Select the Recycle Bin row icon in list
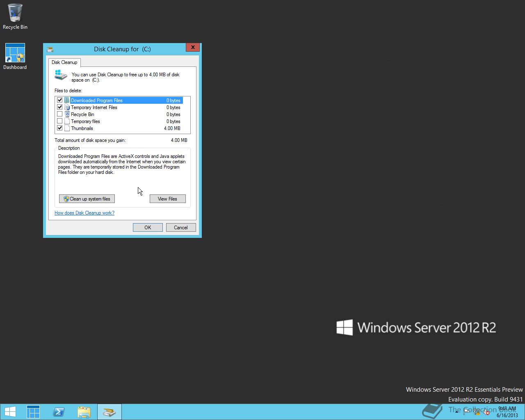The width and height of the screenshot is (525, 420). coord(67,114)
